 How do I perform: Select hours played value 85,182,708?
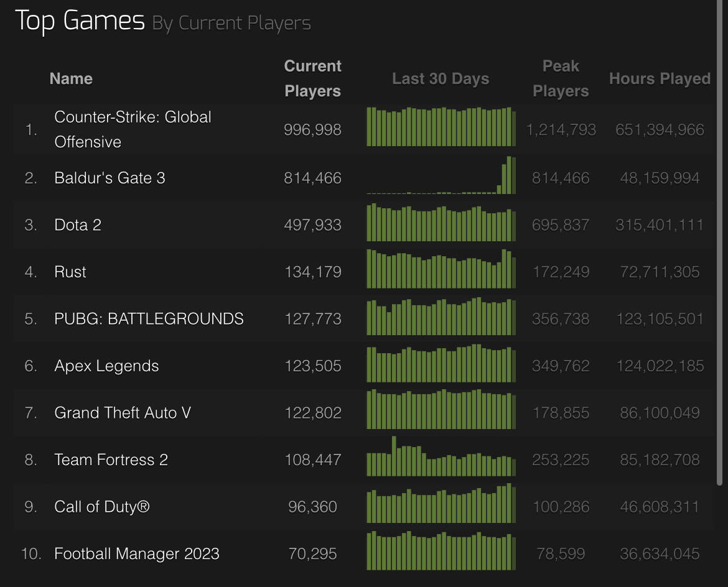pyautogui.click(x=660, y=460)
